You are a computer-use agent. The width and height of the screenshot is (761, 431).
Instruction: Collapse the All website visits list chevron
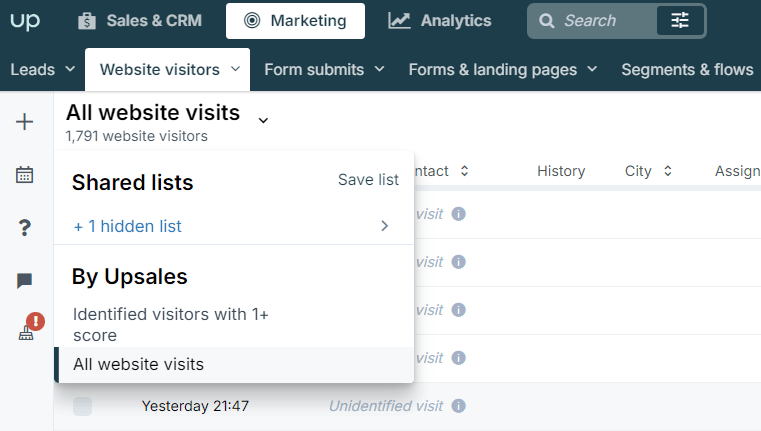pos(263,120)
